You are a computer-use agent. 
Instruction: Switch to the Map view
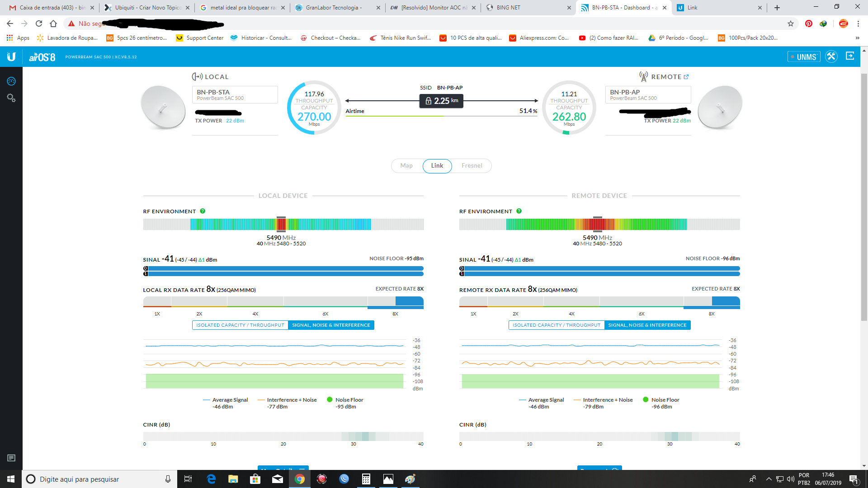[x=406, y=166]
